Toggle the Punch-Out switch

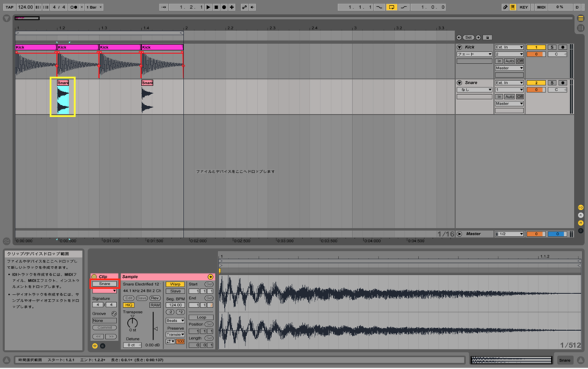coord(404,7)
